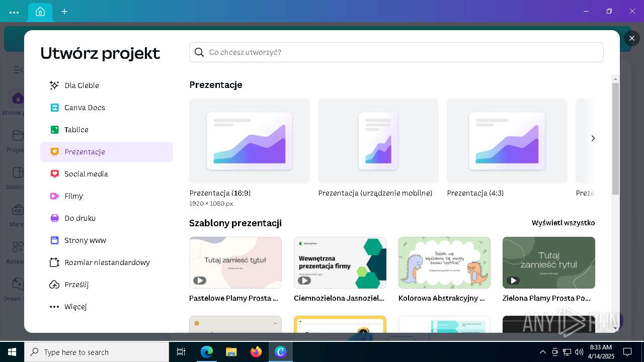644x362 pixels.
Task: Open the Prześlij upload option
Action: 106,285
